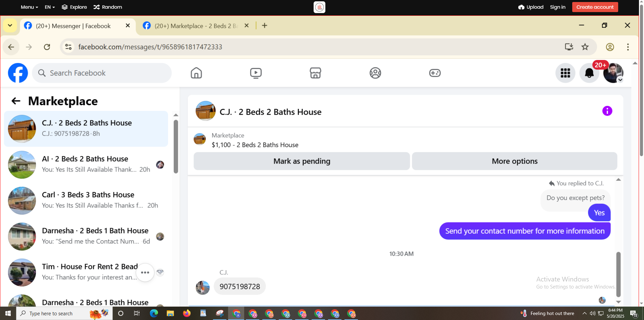The image size is (644, 320).
Task: Go to the Facebook Home feed icon
Action: click(x=196, y=73)
